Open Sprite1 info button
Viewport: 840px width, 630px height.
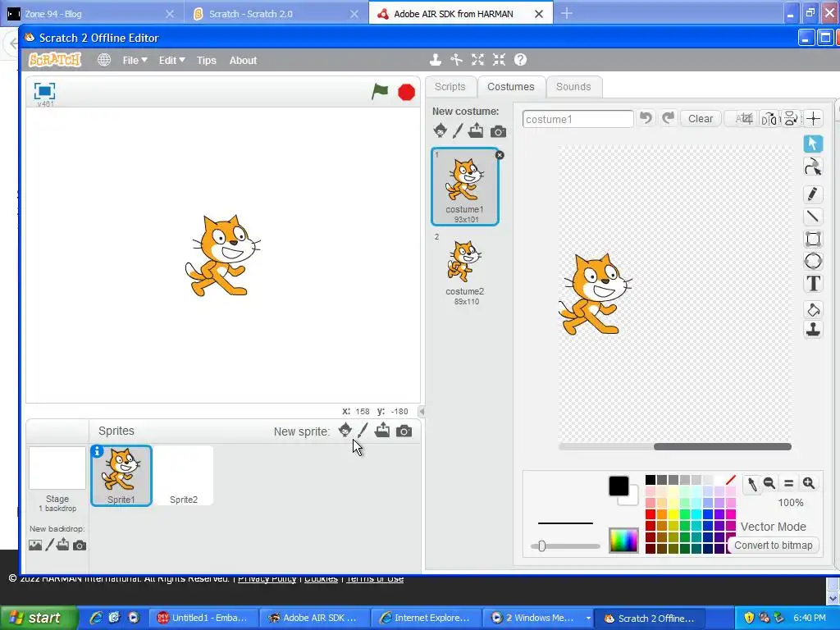pyautogui.click(x=97, y=452)
